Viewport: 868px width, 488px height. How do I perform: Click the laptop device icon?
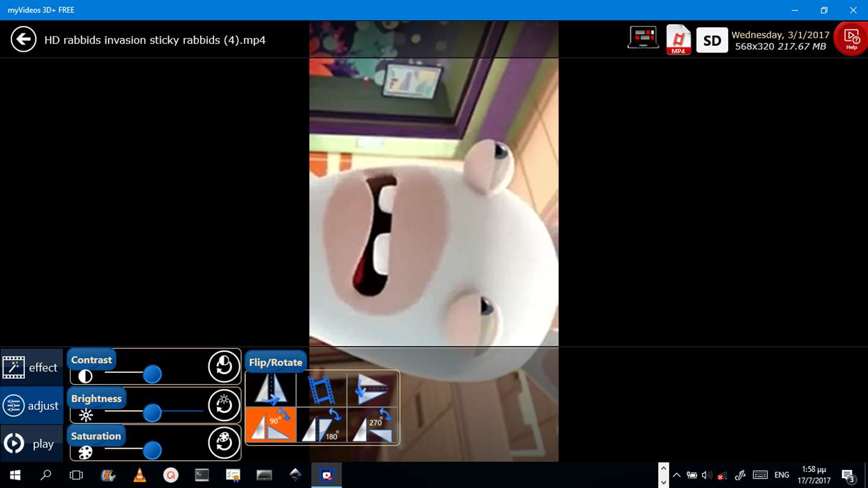pyautogui.click(x=643, y=37)
